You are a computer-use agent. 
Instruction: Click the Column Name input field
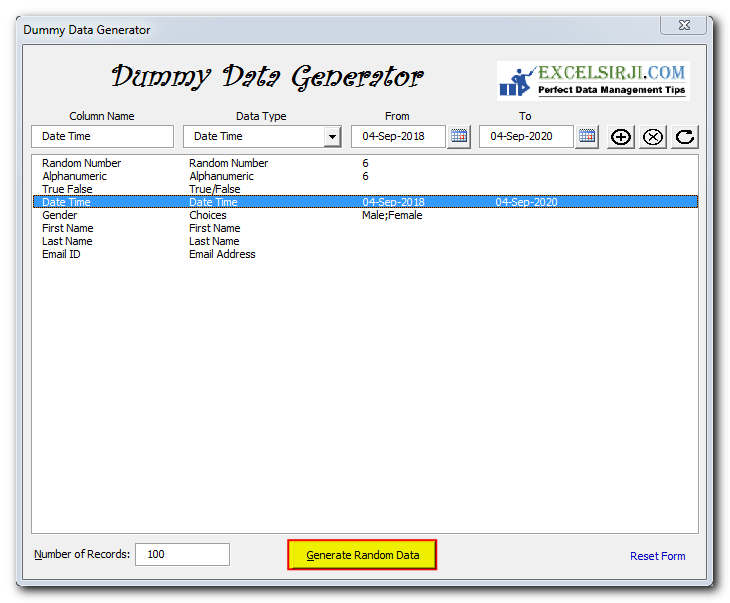pyautogui.click(x=102, y=136)
